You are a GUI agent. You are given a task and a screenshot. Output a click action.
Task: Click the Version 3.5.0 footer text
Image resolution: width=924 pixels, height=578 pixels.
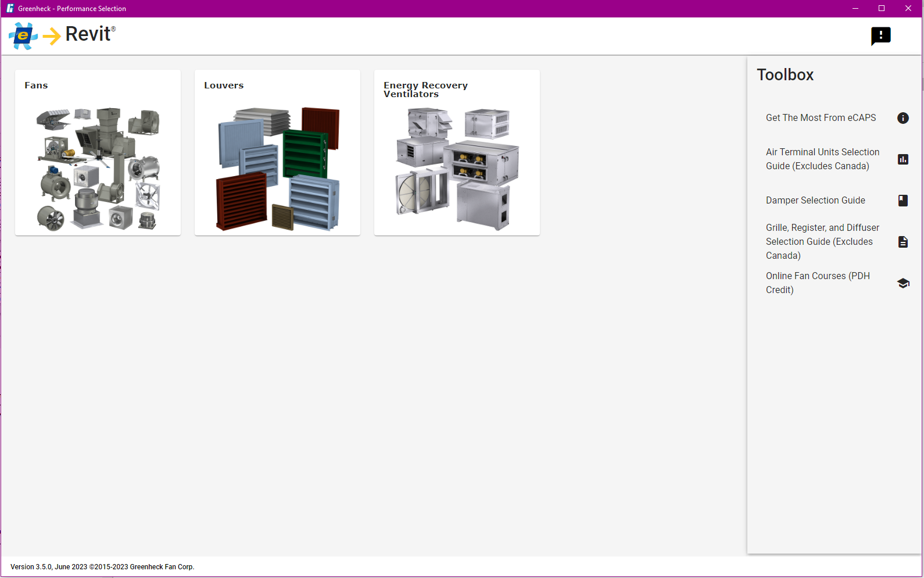tap(102, 567)
